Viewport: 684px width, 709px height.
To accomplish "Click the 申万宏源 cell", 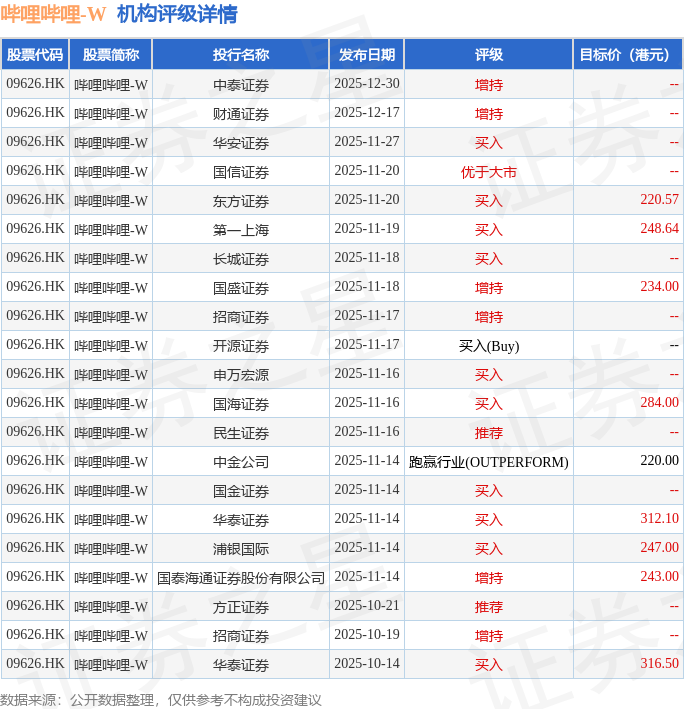I will pyautogui.click(x=241, y=375).
